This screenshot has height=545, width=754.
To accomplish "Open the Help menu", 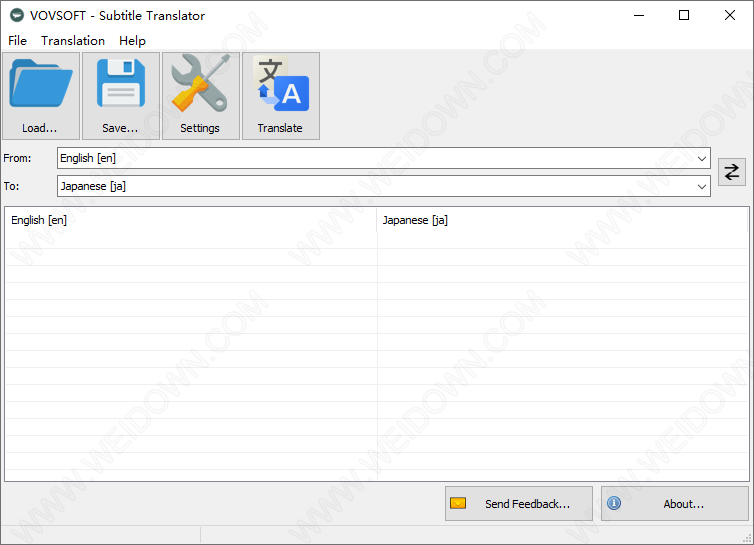I will pyautogui.click(x=132, y=41).
